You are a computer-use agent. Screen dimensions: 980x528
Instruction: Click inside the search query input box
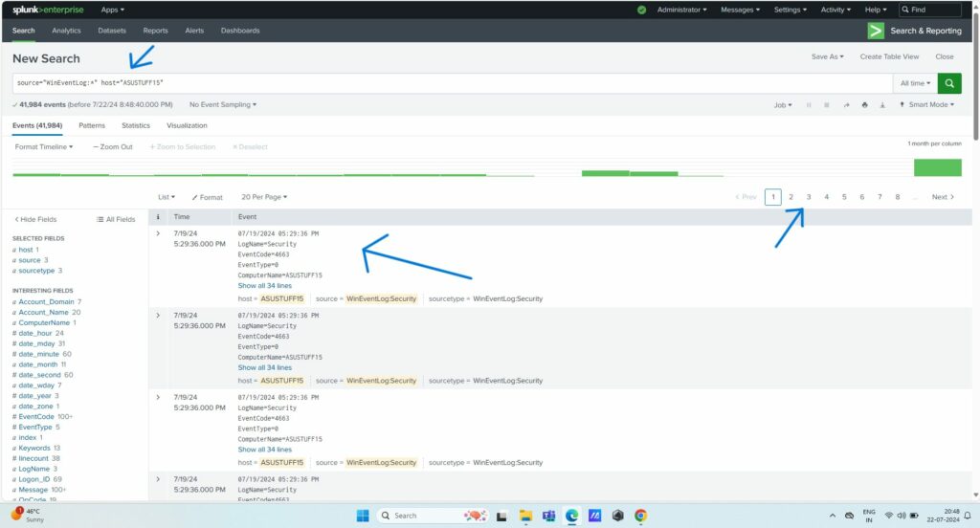450,83
